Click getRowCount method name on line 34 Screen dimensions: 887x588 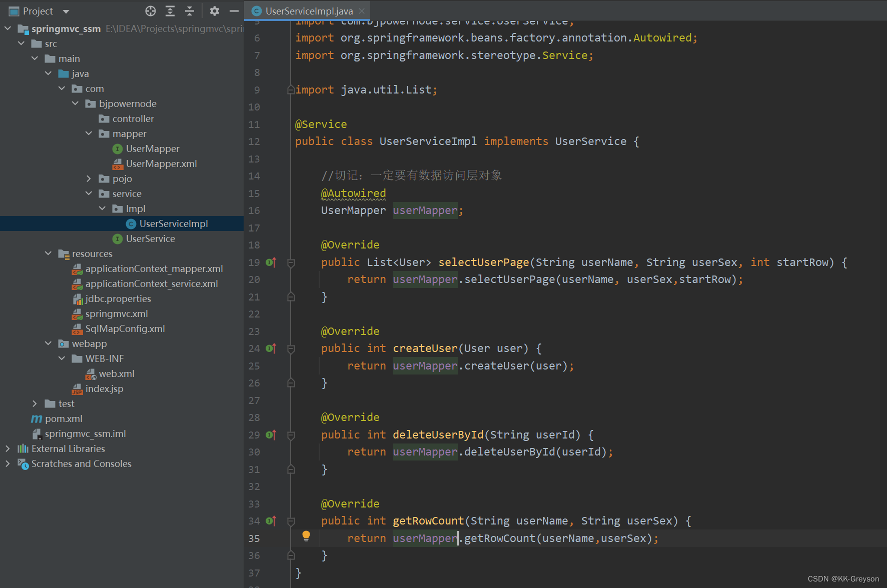click(x=428, y=521)
